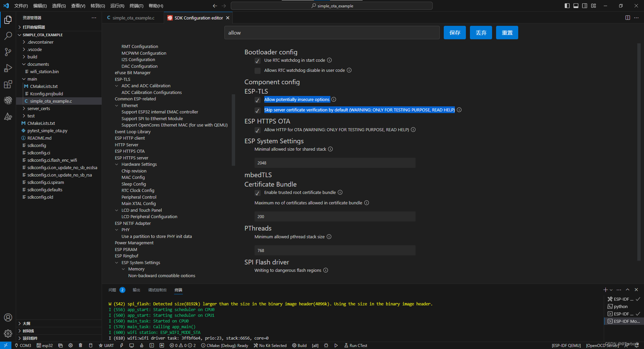Close the SDK Configuration editor tab
Viewport: 644px width, 349px height.
pos(228,18)
